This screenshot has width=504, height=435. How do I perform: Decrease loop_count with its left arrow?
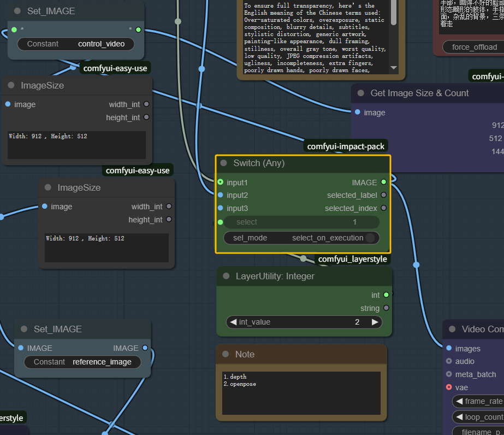click(x=460, y=417)
